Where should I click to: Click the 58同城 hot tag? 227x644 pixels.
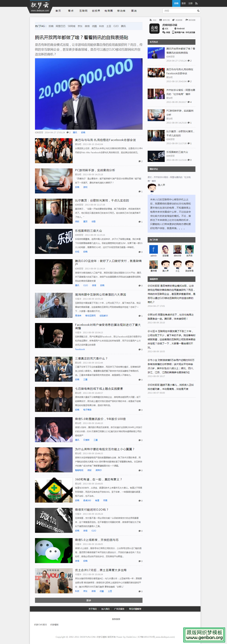click(71, 26)
